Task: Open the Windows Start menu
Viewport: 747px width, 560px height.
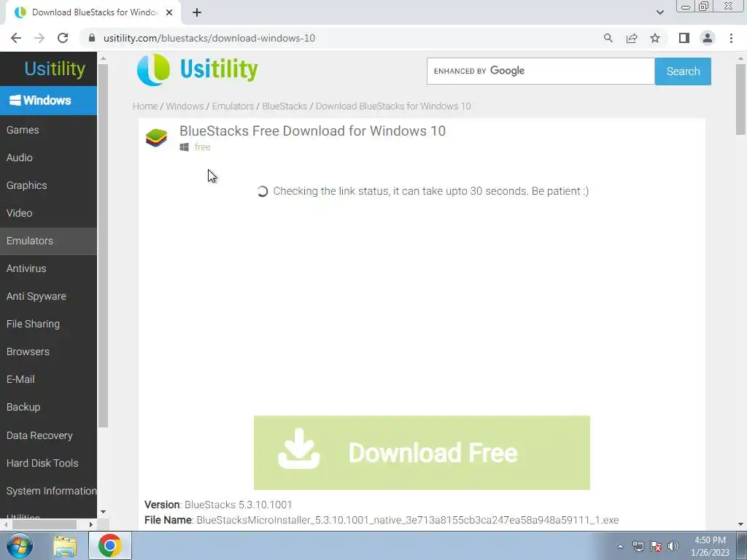Action: (x=20, y=545)
